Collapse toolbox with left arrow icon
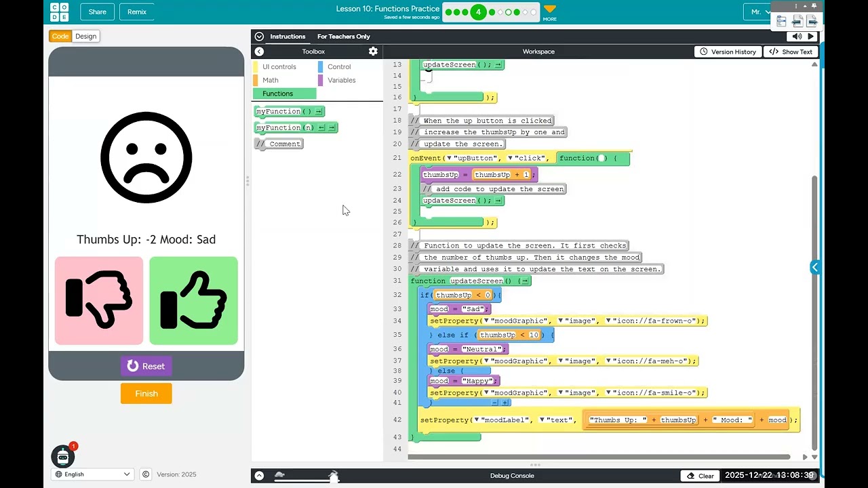868x488 pixels. click(x=259, y=52)
